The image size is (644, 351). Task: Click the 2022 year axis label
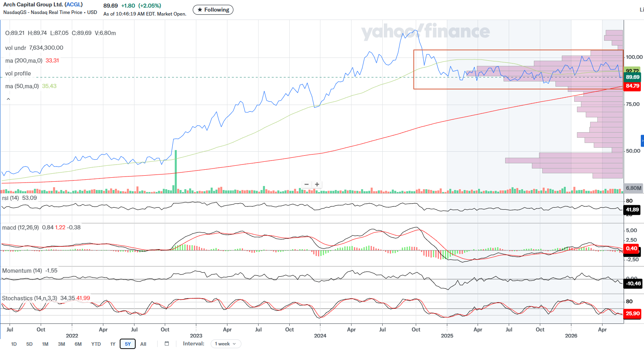coord(72,336)
